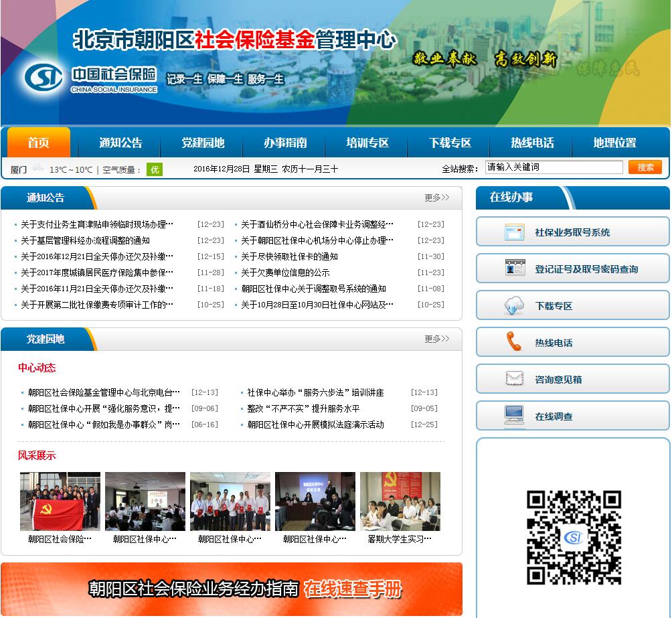Open notice 关于支付业务生育津贴申领临时现场办理
The height and width of the screenshot is (618, 672).
(97, 224)
